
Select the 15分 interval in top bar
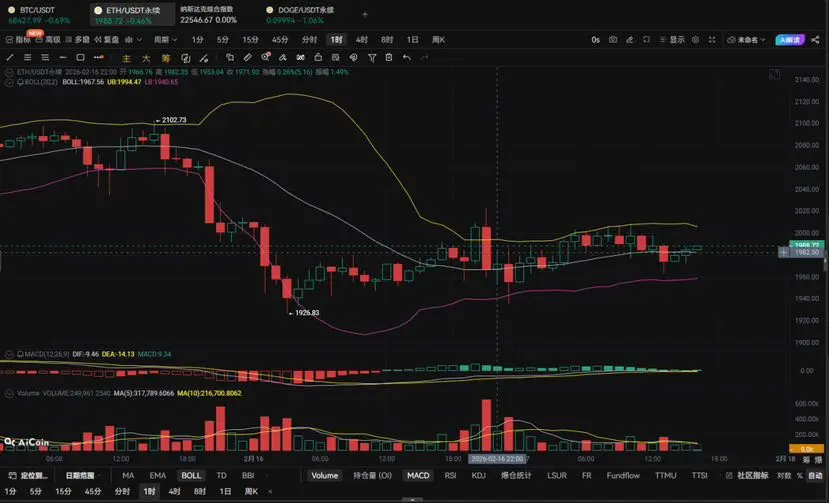[250, 40]
